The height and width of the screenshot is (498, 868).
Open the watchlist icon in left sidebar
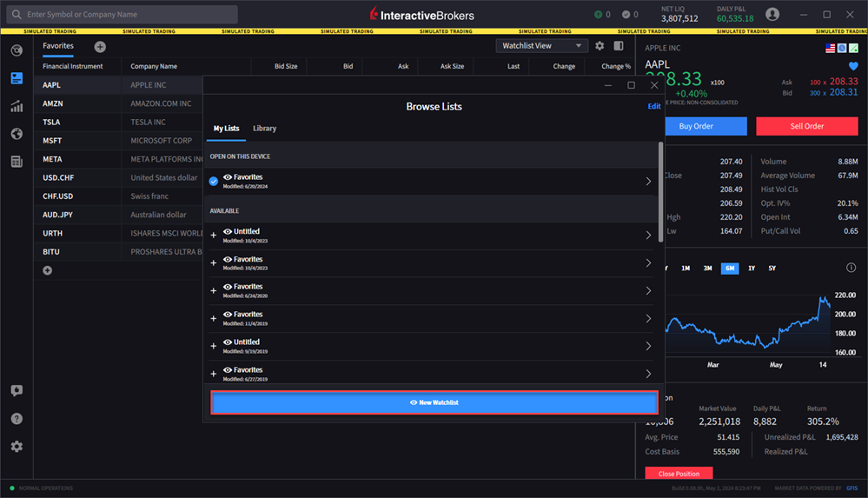pyautogui.click(x=17, y=78)
